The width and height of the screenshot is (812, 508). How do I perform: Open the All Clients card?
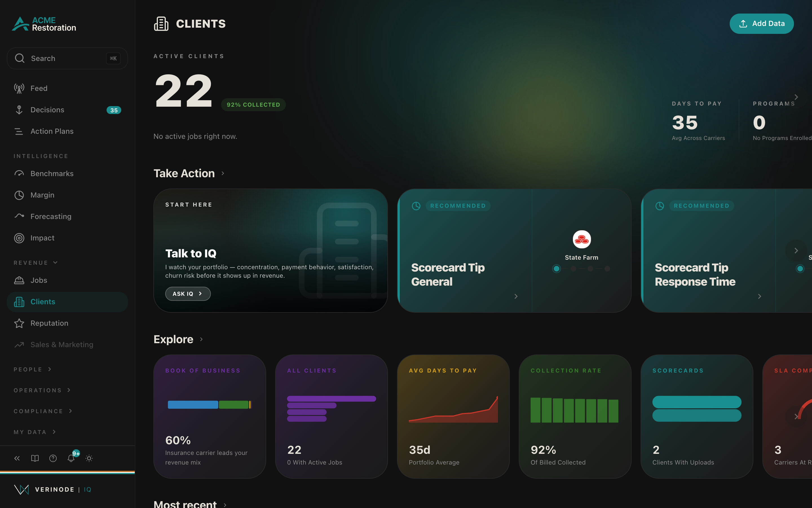coord(332,417)
